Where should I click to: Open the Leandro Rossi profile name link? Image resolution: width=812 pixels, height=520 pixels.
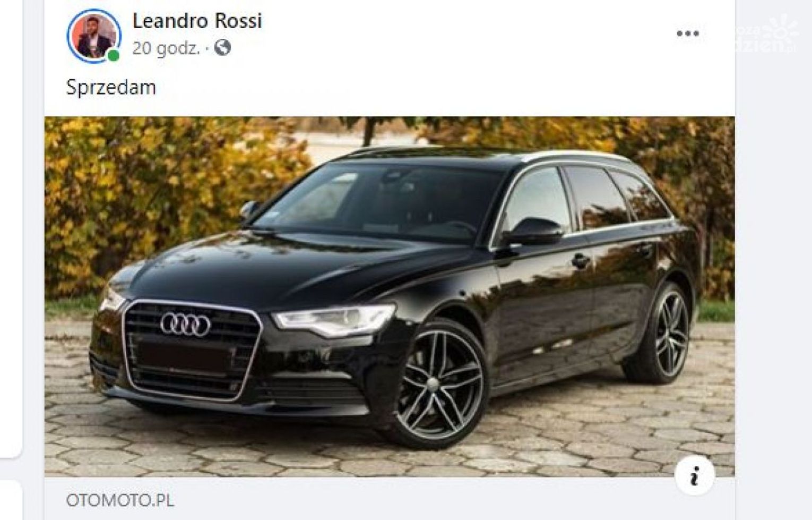tap(197, 21)
